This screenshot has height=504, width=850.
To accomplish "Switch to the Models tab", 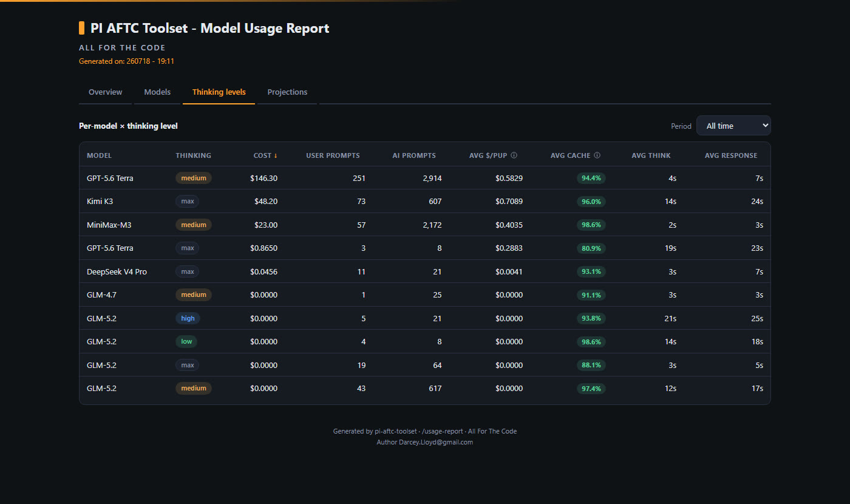I will 157,92.
